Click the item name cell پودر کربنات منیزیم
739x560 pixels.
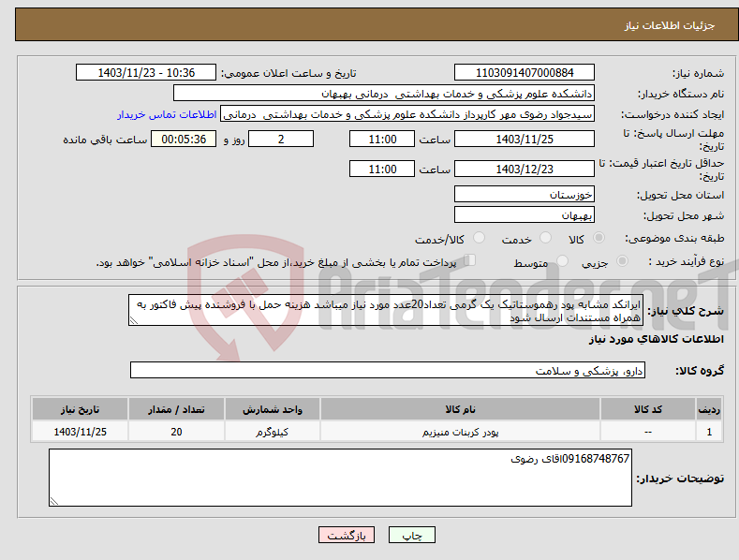(460, 432)
